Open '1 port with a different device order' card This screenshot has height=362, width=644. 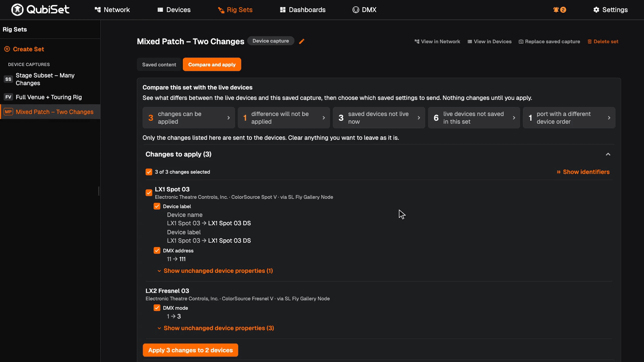569,118
